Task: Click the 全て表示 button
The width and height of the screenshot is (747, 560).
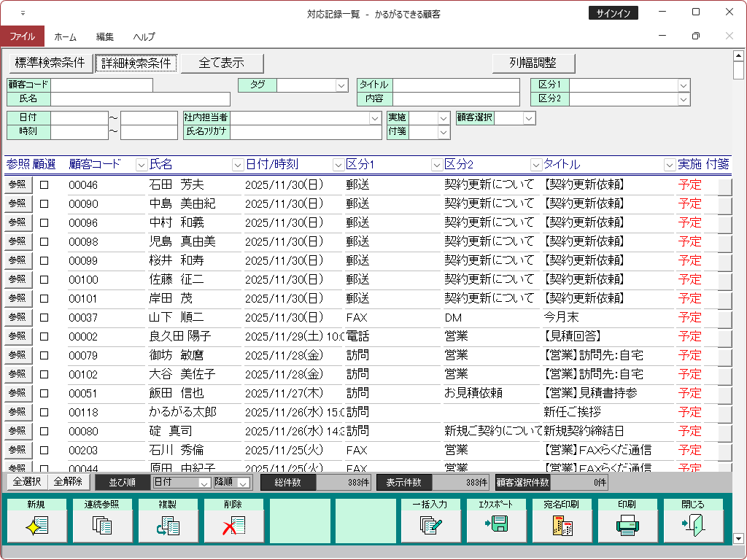Action: point(222,63)
